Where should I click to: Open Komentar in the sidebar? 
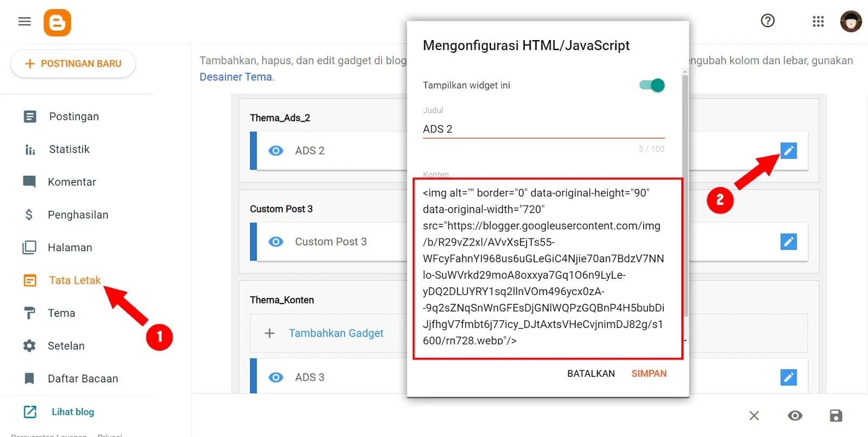[x=72, y=182]
